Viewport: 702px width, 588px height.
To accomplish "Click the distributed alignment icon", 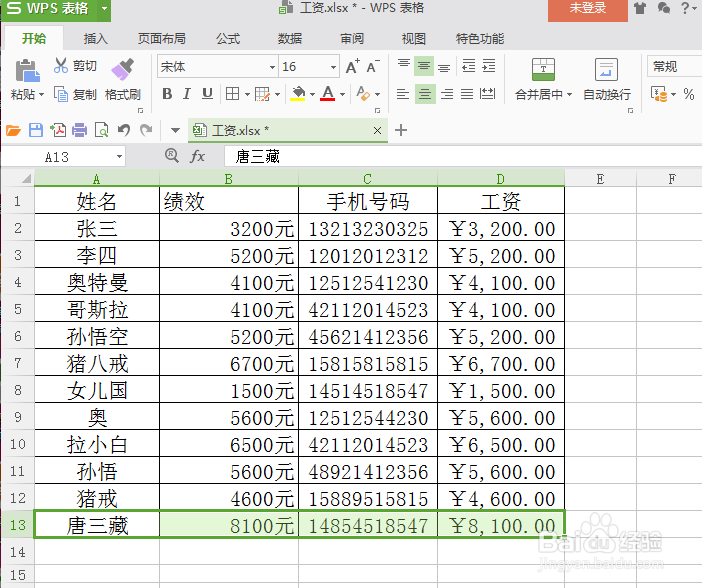I will pyautogui.click(x=487, y=94).
